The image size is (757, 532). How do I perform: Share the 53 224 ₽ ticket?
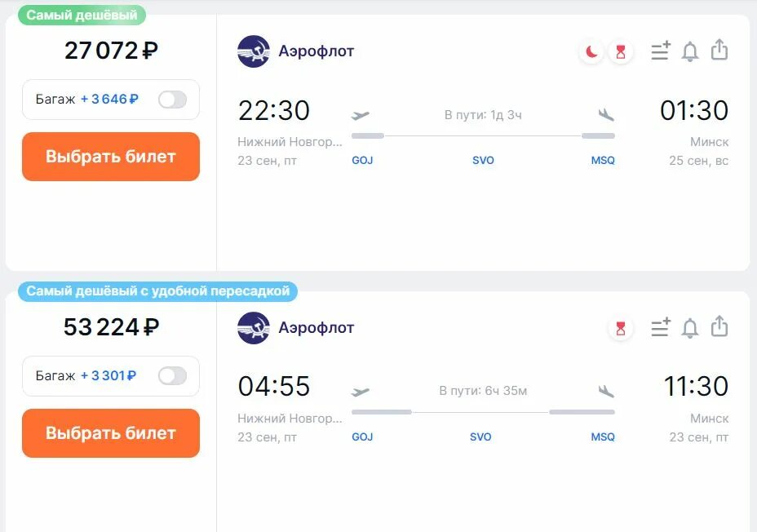tap(719, 327)
